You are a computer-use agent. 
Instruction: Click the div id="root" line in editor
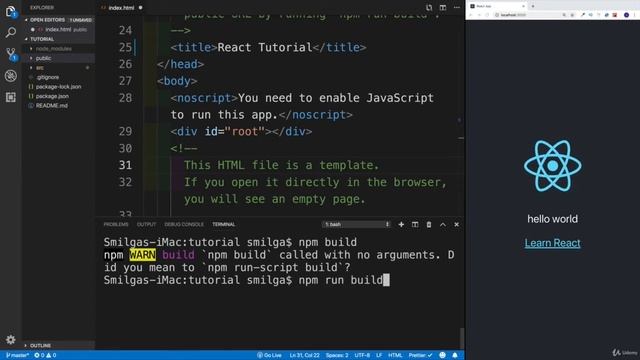(x=241, y=131)
